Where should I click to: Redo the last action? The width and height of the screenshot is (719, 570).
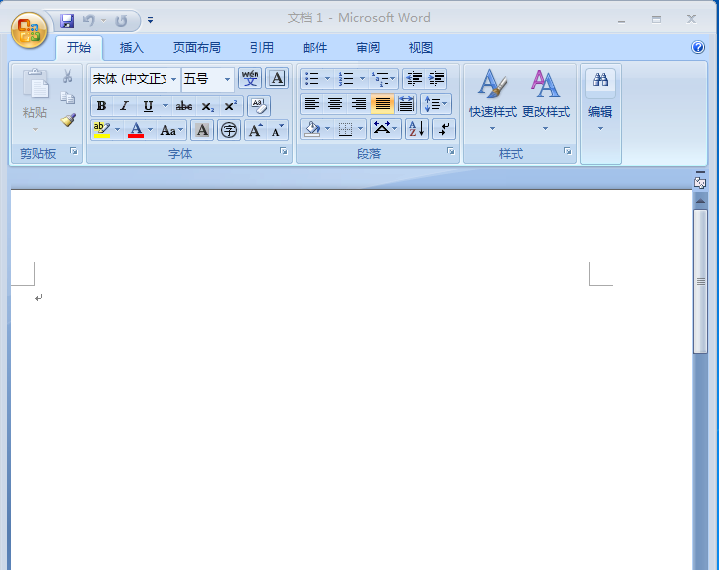pyautogui.click(x=121, y=21)
